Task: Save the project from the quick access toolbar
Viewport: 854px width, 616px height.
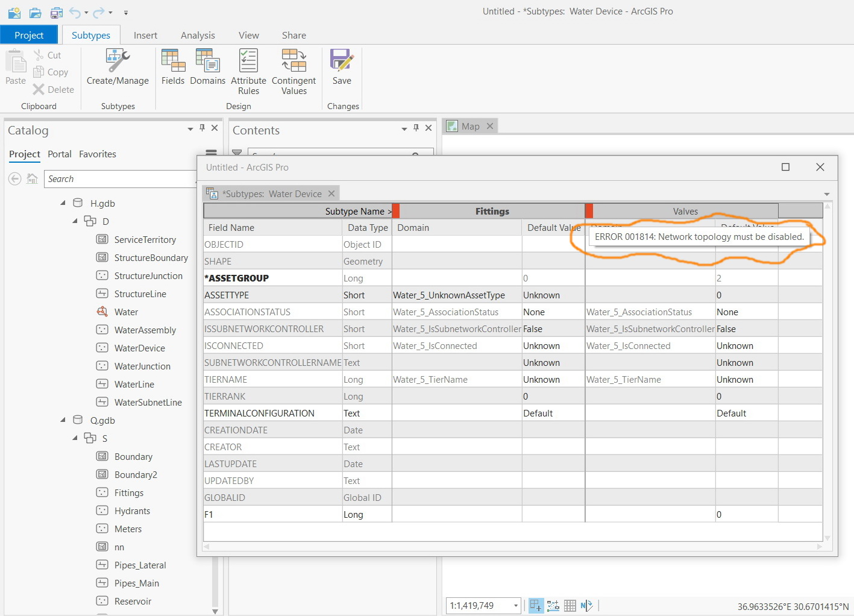Action: point(57,12)
